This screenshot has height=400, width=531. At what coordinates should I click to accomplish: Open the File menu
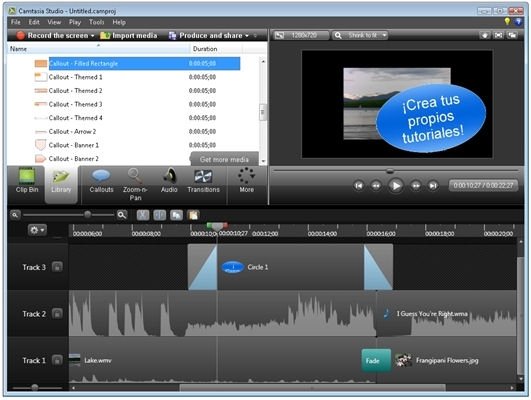[16, 22]
